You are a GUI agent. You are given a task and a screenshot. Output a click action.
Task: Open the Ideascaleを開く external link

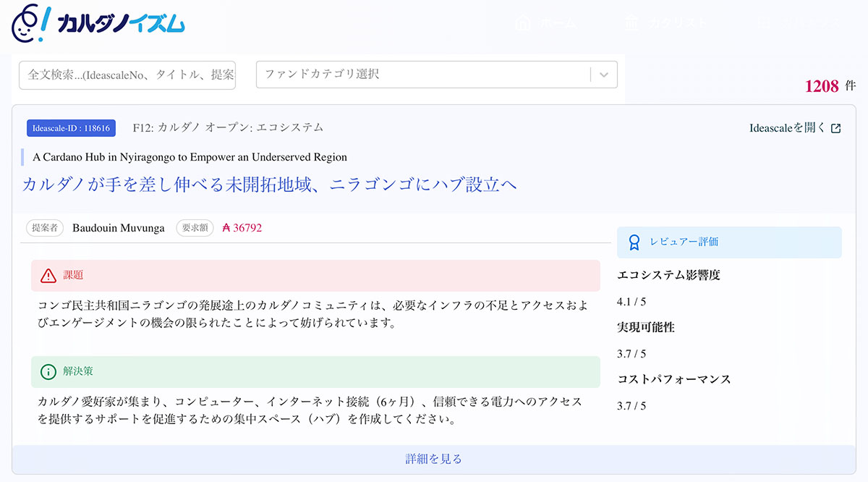click(x=795, y=128)
